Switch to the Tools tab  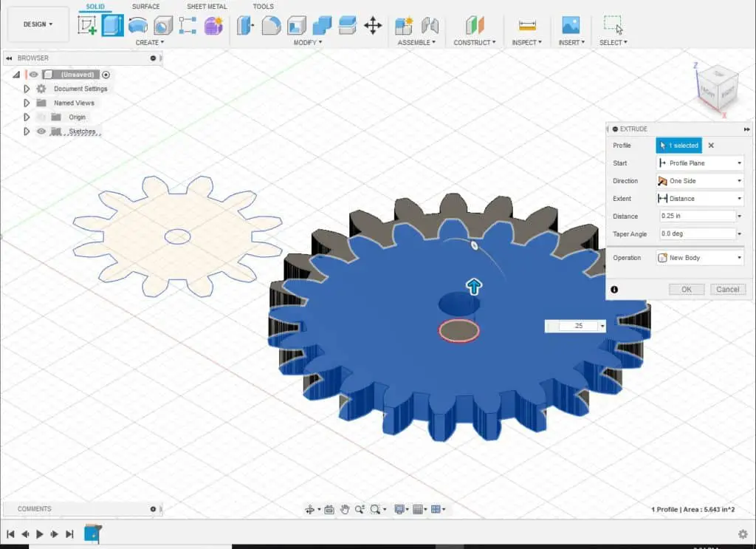click(x=264, y=6)
